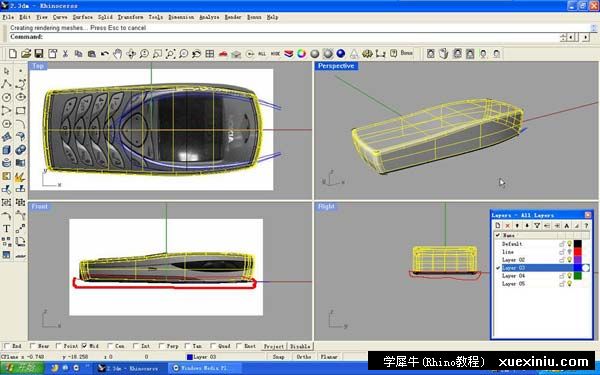Viewport: 600px width, 375px height.
Task: Toggle the Quad osnap checkbox
Action: tap(213, 346)
